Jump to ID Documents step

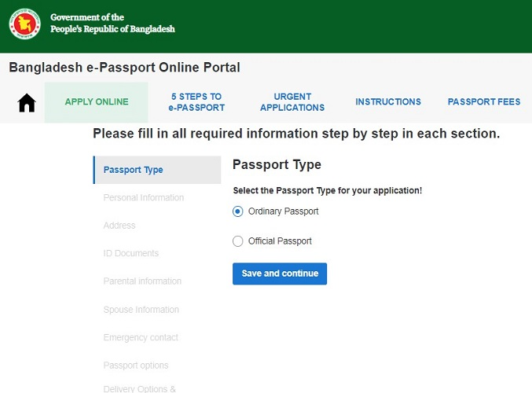click(131, 253)
